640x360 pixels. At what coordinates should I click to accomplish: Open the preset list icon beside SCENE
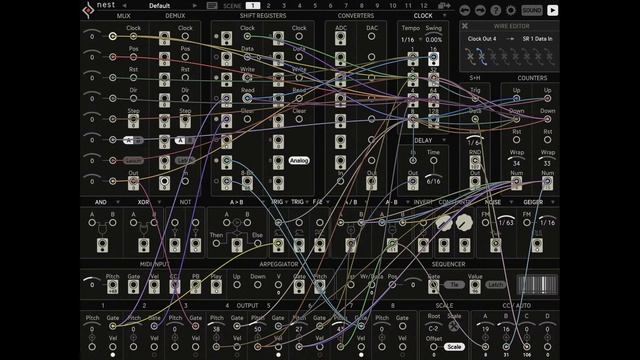pos(211,6)
